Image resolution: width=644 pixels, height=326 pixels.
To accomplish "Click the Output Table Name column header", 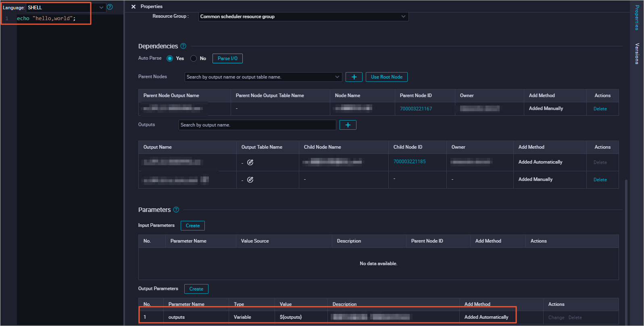I will point(262,147).
